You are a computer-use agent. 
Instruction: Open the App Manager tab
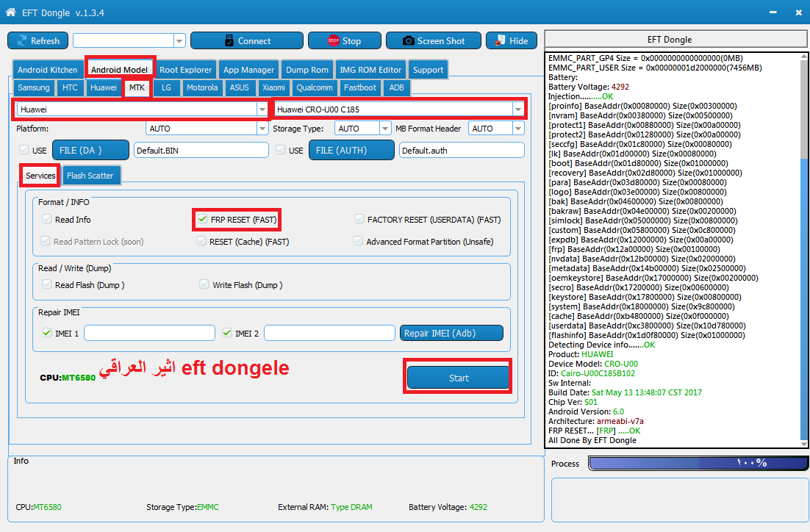248,70
